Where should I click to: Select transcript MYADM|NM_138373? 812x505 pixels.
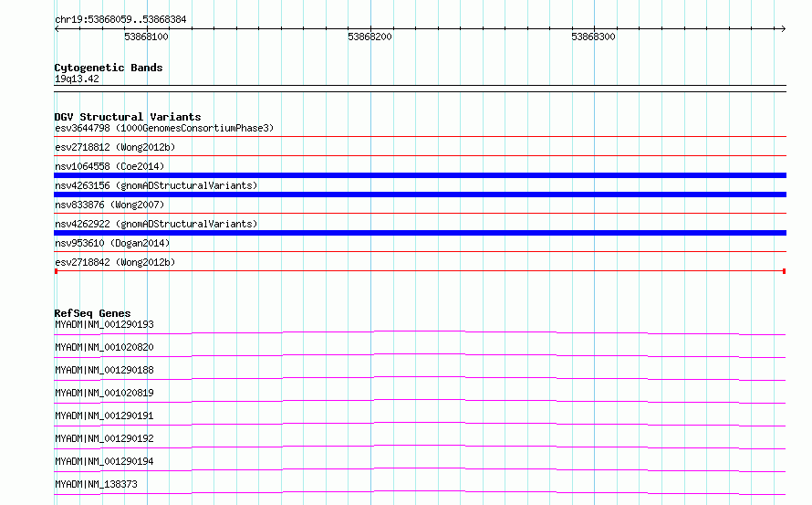pyautogui.click(x=96, y=484)
